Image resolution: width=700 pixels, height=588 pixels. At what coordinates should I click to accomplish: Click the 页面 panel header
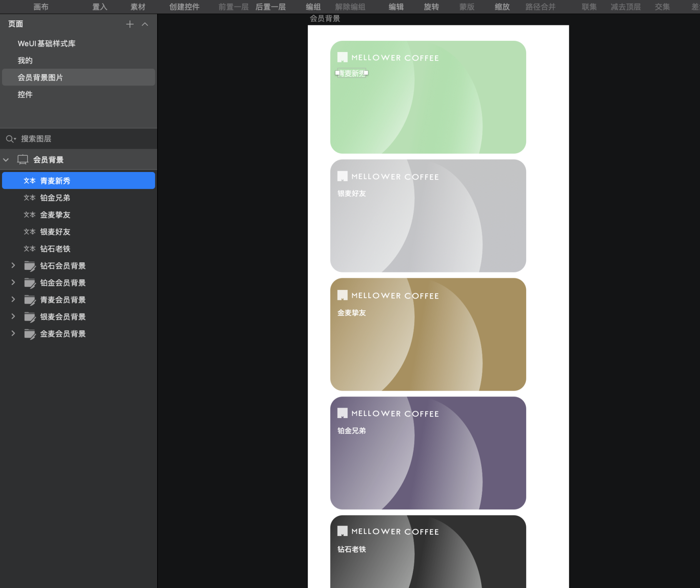16,24
